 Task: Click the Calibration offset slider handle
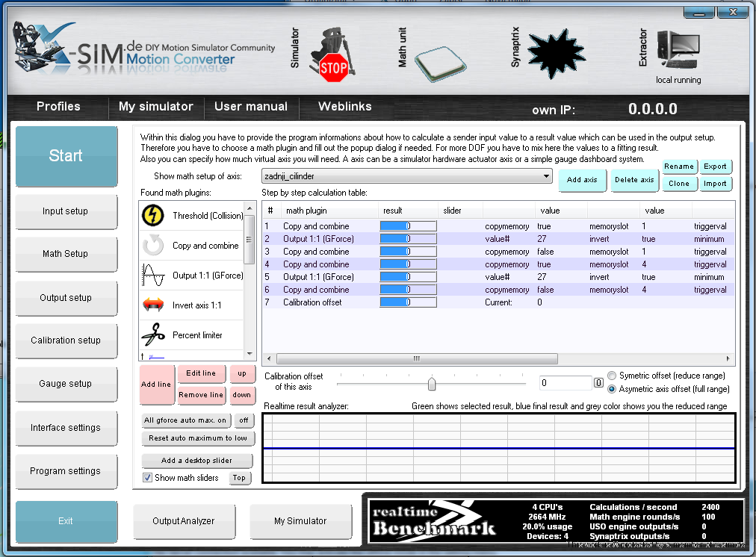click(x=431, y=384)
